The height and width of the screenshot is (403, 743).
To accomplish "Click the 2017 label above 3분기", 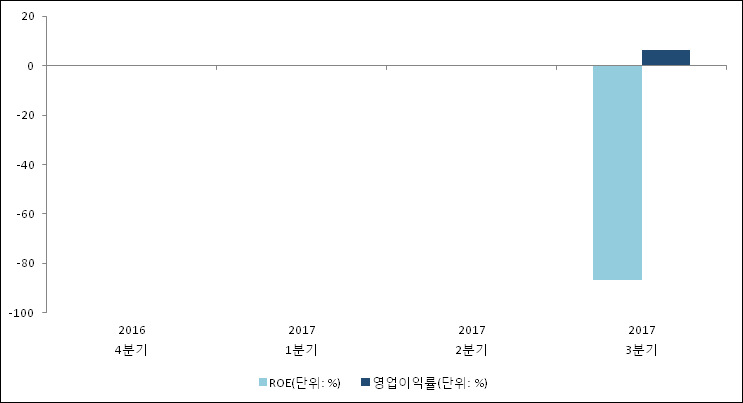I will point(642,330).
